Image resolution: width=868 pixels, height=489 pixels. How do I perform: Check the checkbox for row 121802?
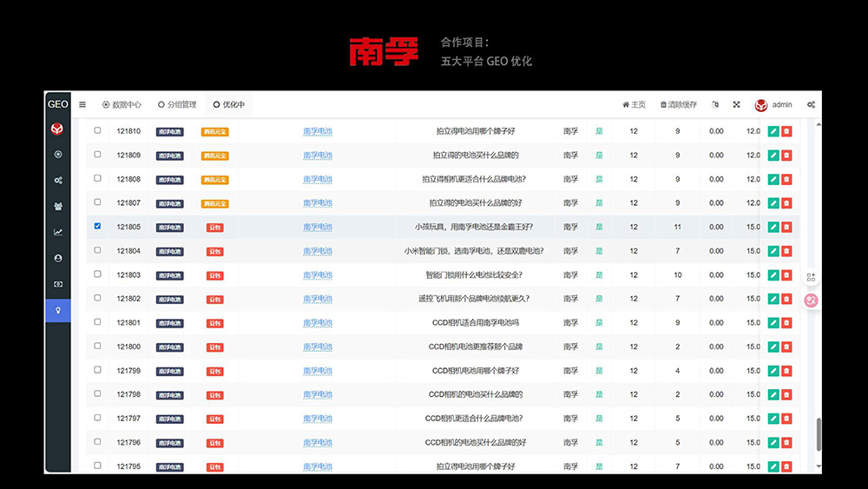point(97,298)
